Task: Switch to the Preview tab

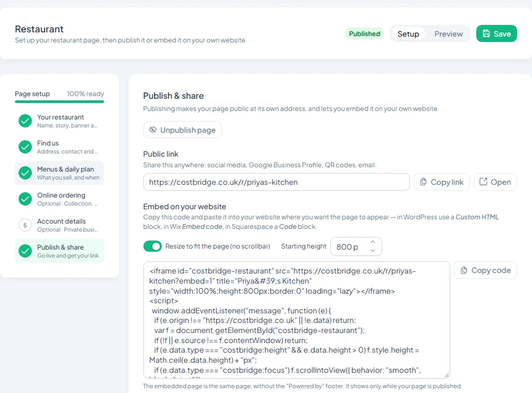Action: [x=449, y=33]
